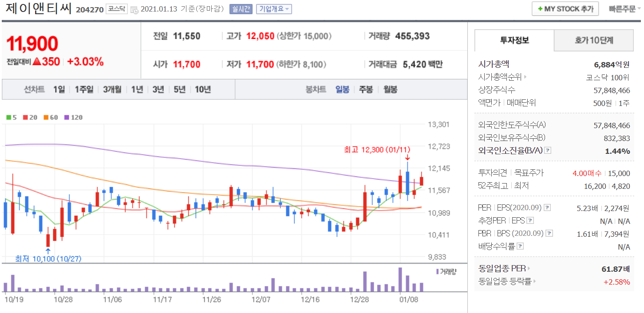
Task: Open the 기업개요 dropdown
Action: (274, 9)
